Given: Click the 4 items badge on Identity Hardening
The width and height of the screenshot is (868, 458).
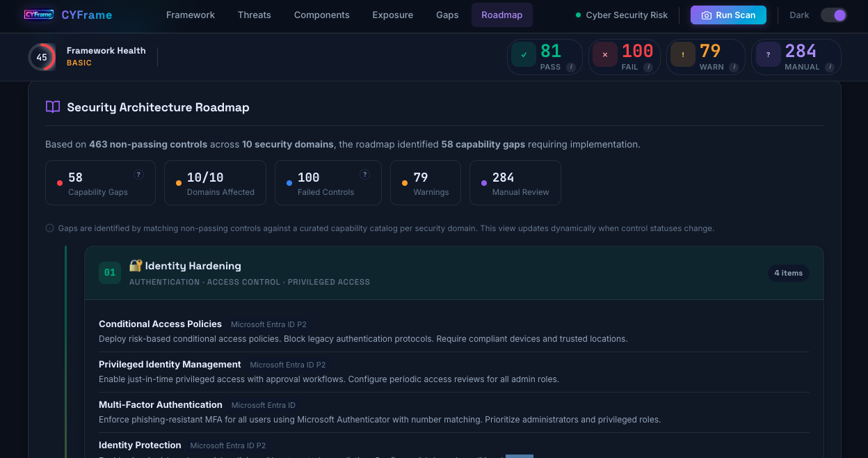Looking at the screenshot, I should point(788,273).
